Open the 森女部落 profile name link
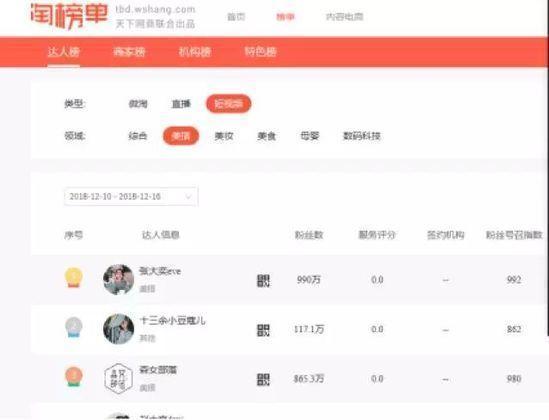The image size is (549, 420). [158, 370]
